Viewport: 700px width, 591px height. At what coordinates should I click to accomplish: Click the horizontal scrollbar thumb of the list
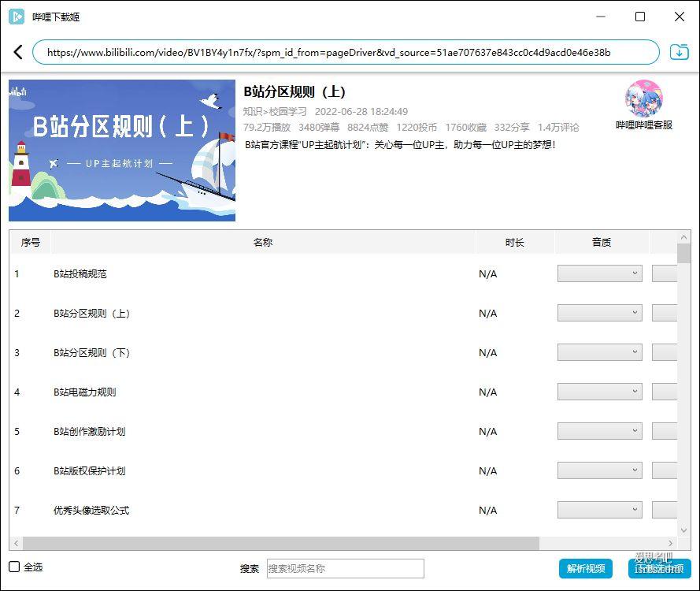(281, 543)
